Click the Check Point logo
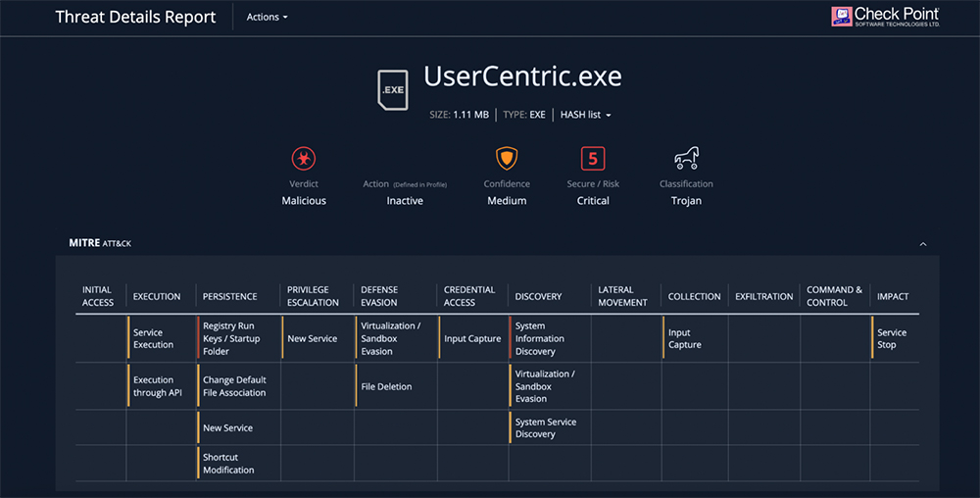The image size is (980, 498). (x=885, y=17)
